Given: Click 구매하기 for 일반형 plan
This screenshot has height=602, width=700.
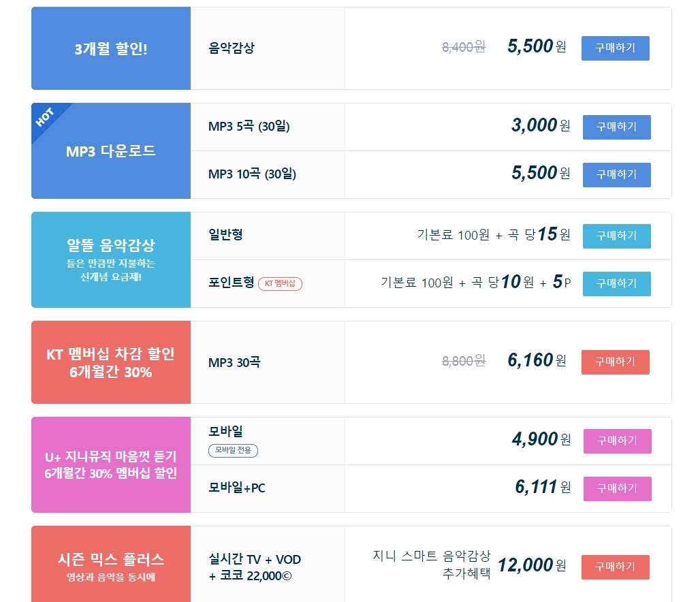Looking at the screenshot, I should pyautogui.click(x=616, y=236).
